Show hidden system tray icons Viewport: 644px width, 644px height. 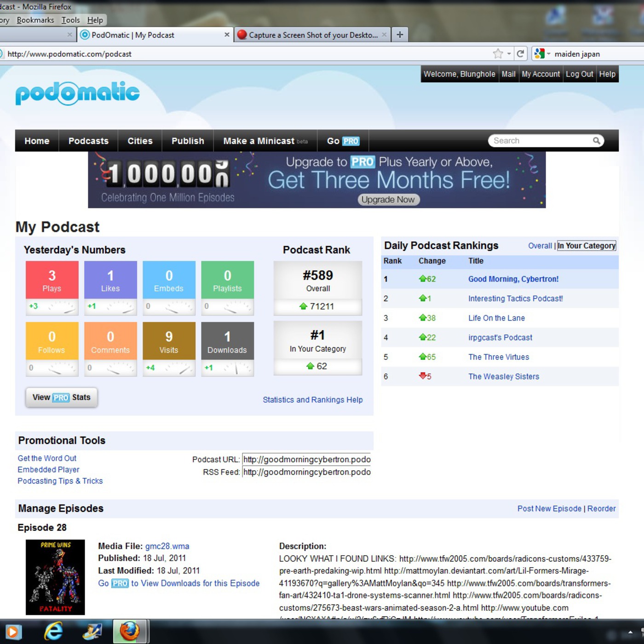coord(630,632)
